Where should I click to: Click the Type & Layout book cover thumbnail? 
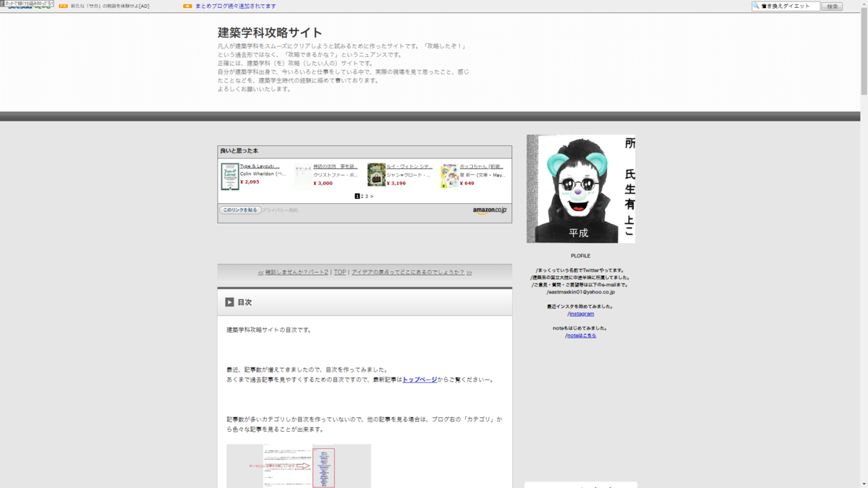[229, 176]
